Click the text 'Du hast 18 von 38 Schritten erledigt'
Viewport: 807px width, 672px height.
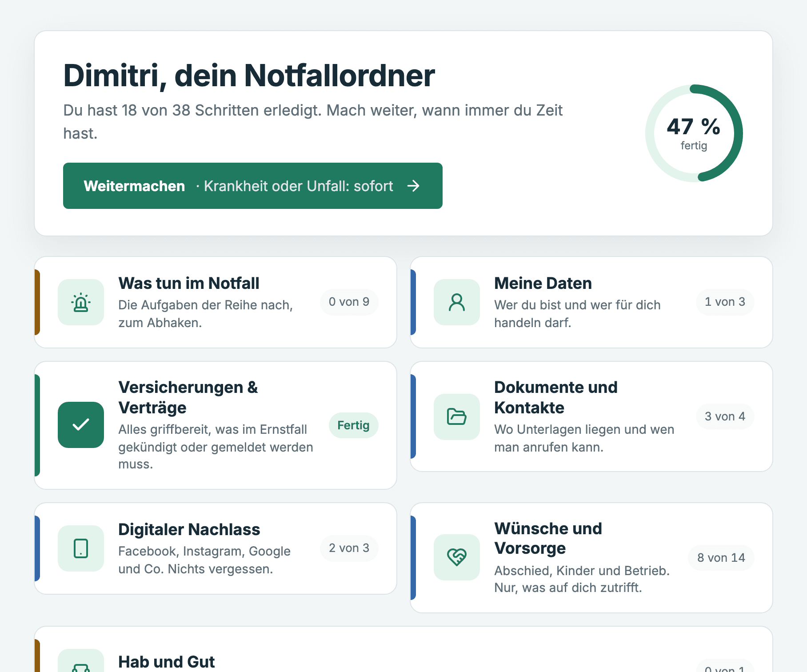click(192, 110)
